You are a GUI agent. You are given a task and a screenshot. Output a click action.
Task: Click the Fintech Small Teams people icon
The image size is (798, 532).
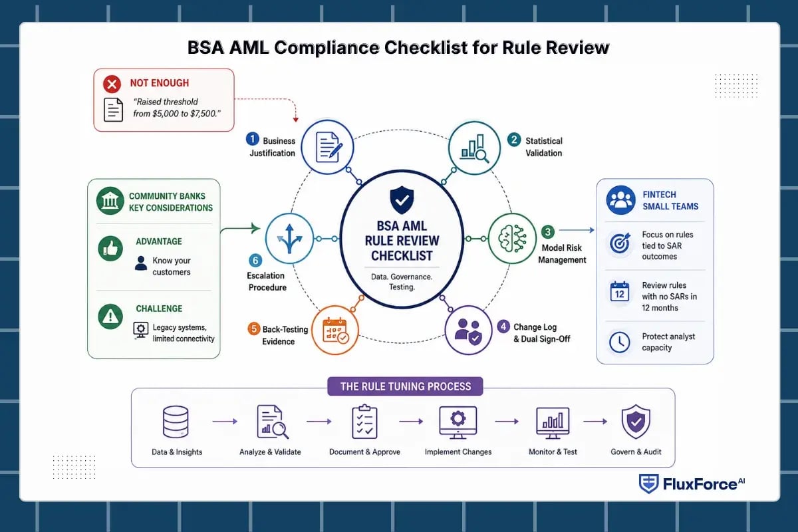click(620, 200)
